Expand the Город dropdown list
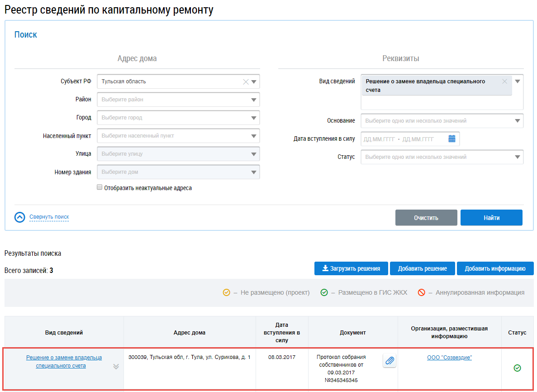The image size is (537, 392). pyautogui.click(x=178, y=118)
